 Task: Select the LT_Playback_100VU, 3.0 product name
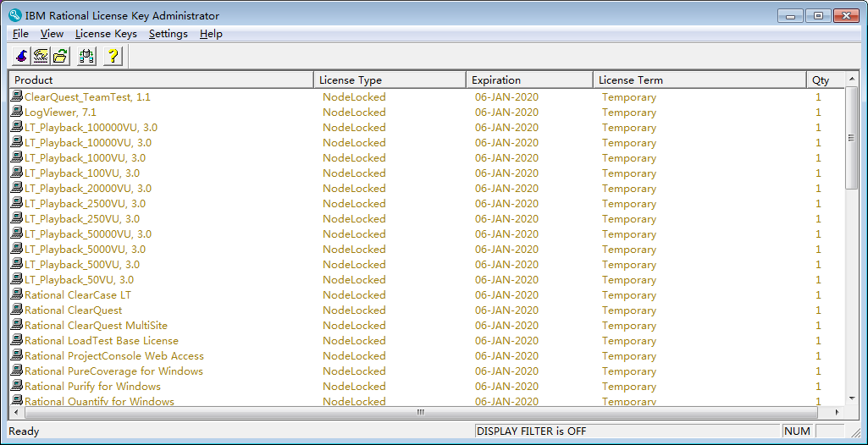click(x=82, y=173)
